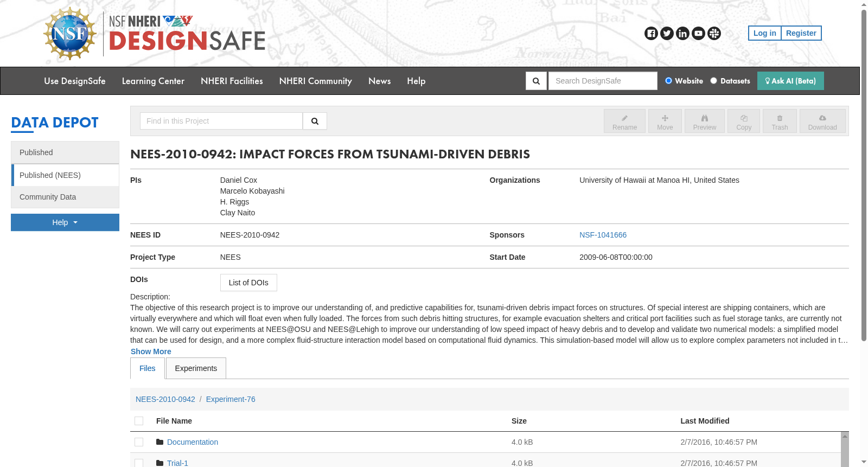Open the LinkedIn social icon
Viewport: 868px width, 467px height.
(682, 34)
